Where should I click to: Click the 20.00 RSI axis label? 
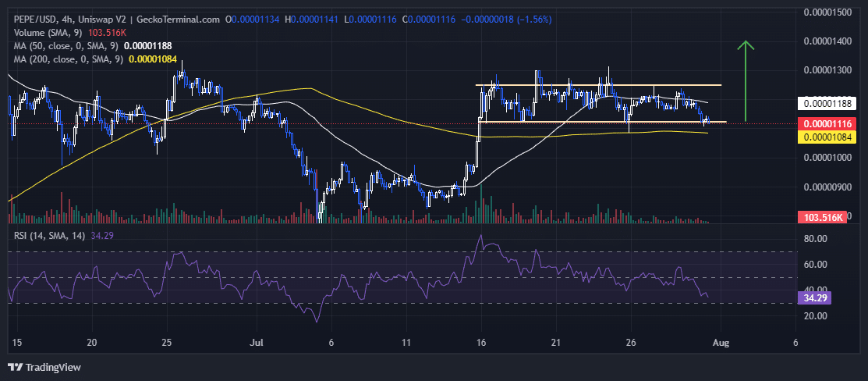pyautogui.click(x=815, y=316)
